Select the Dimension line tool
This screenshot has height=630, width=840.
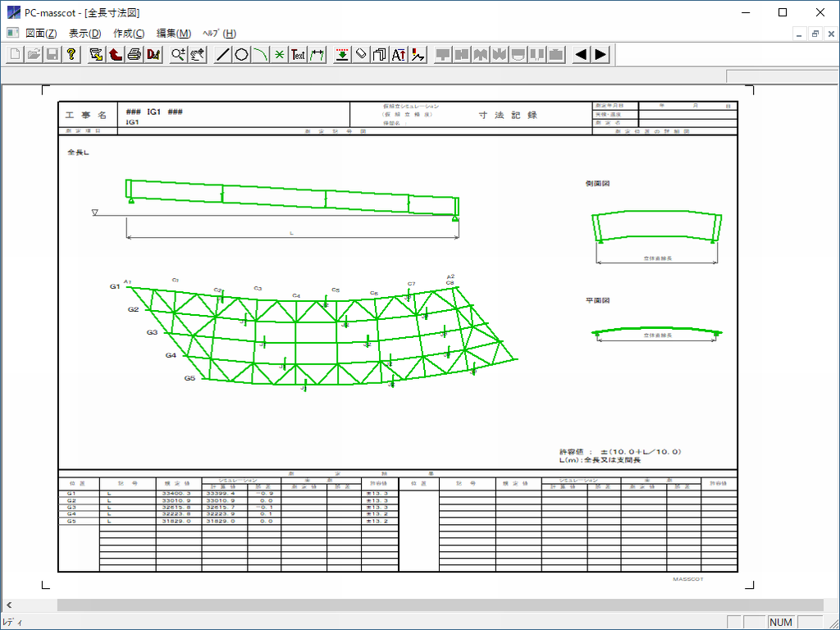point(317,55)
